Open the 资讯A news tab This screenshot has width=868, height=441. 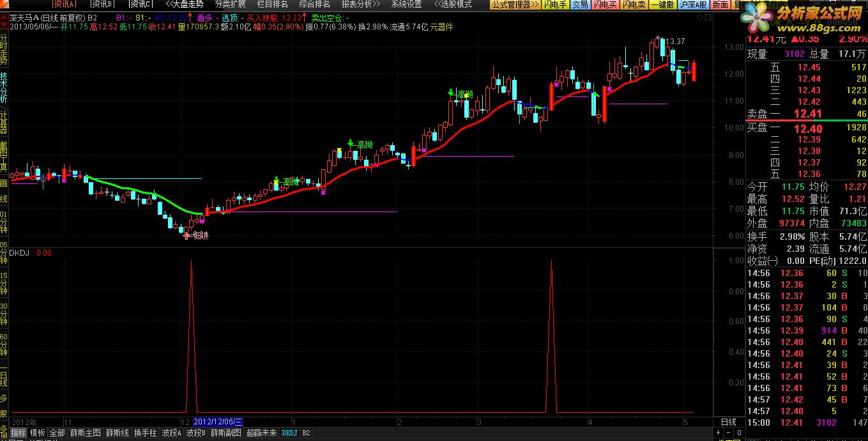[65, 4]
